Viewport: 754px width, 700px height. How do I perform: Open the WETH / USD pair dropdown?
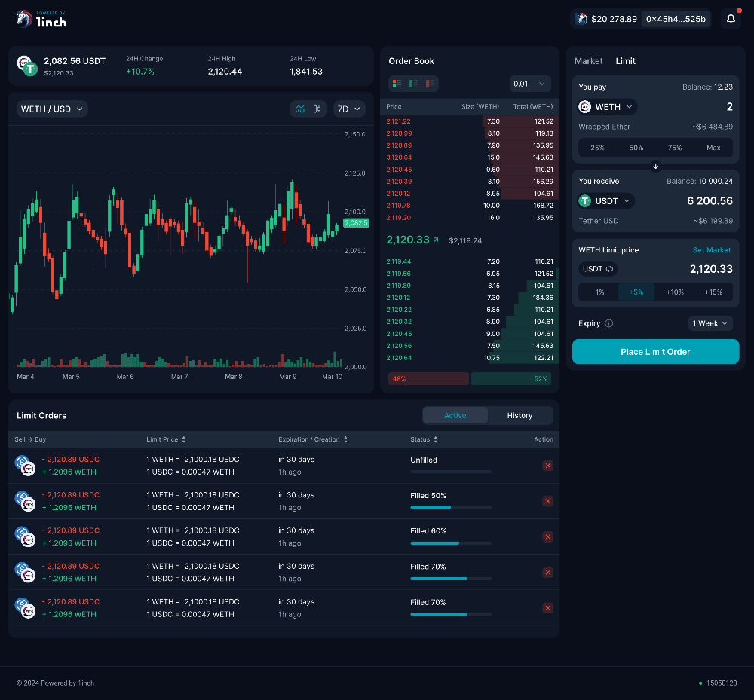pos(52,109)
